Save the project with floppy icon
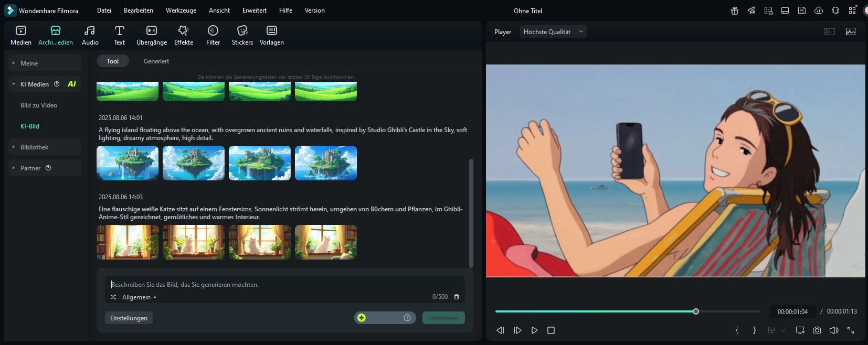868x345 pixels. [802, 10]
